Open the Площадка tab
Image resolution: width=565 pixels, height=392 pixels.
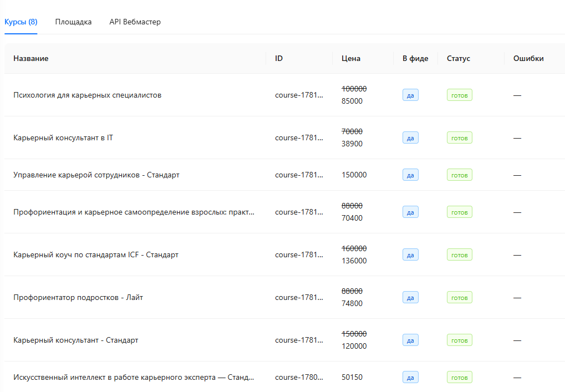coord(73,22)
